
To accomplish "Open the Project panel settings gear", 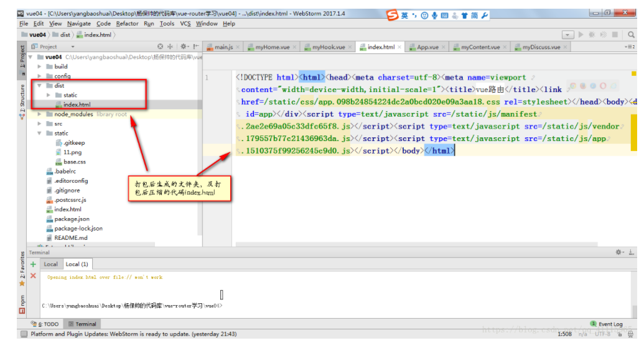I will [184, 47].
